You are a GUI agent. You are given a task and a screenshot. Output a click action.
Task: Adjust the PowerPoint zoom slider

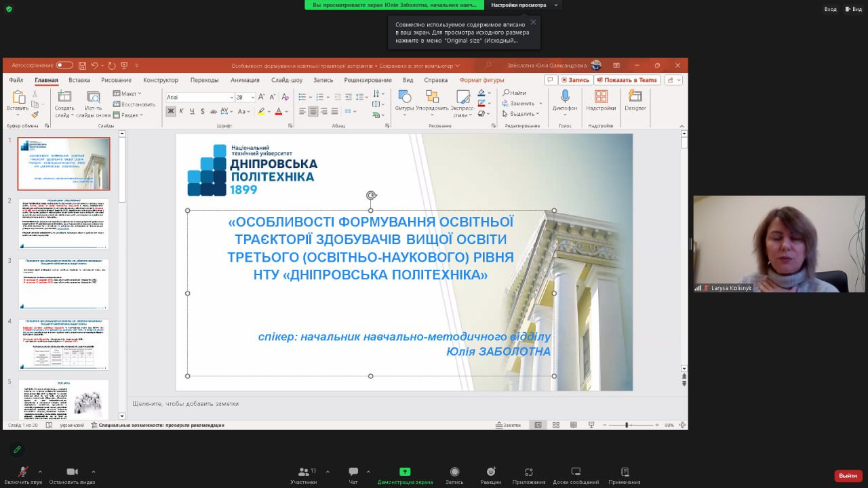(x=627, y=425)
